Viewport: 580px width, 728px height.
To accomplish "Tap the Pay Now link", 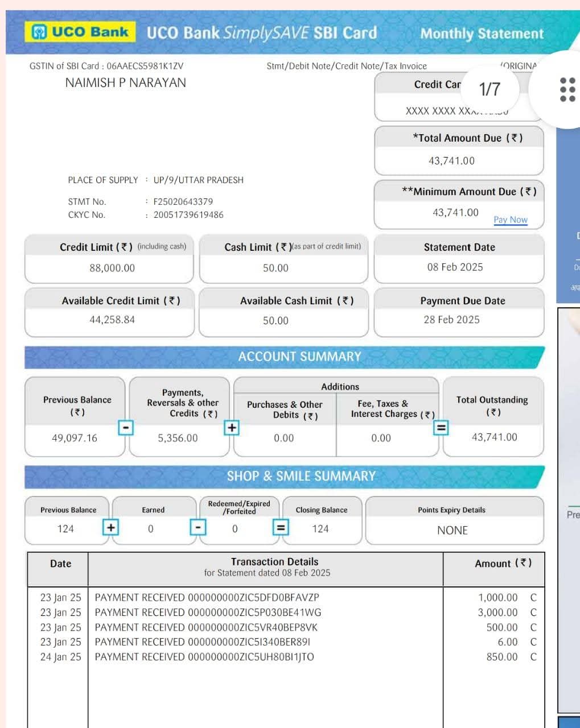I will point(511,220).
